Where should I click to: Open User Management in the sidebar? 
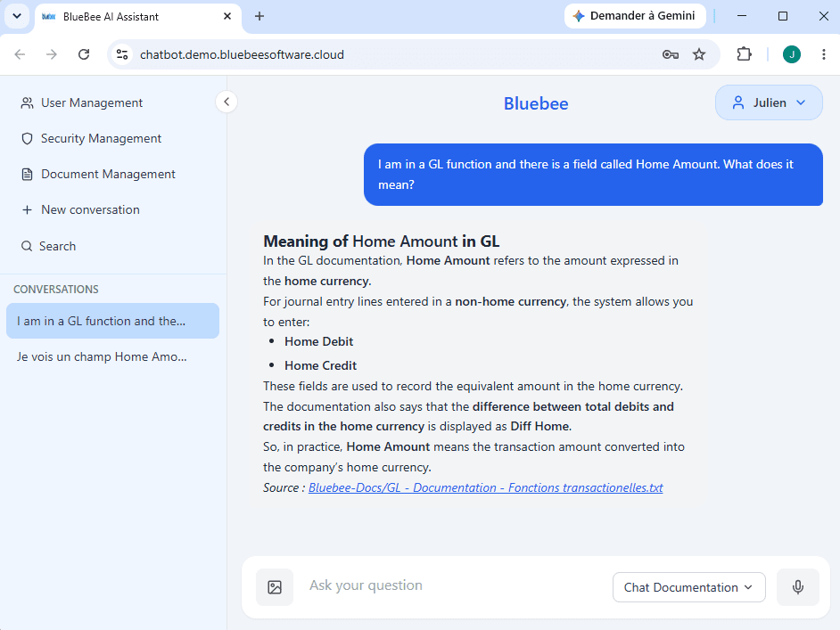pos(81,102)
